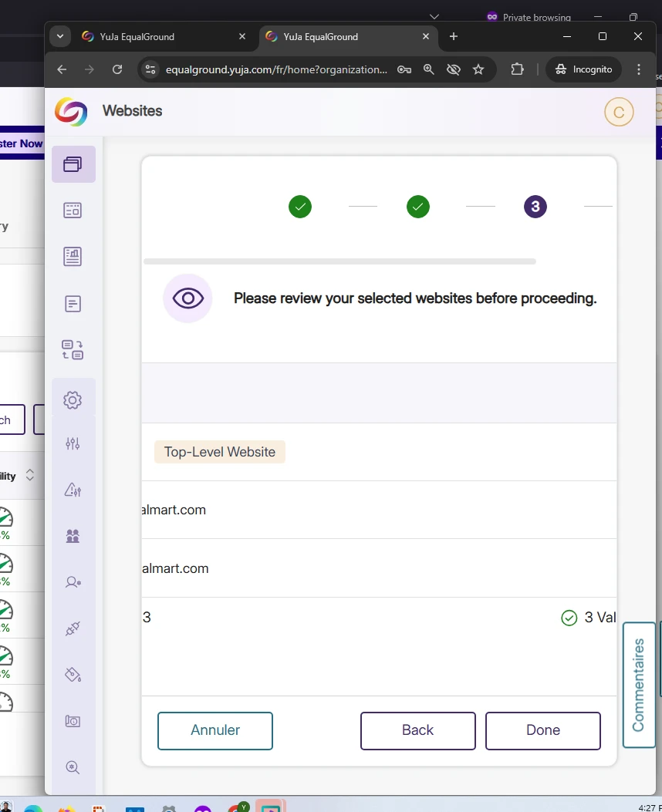Select the second YuJa EqualGround tab
Screen dimensions: 662x812
point(348,37)
